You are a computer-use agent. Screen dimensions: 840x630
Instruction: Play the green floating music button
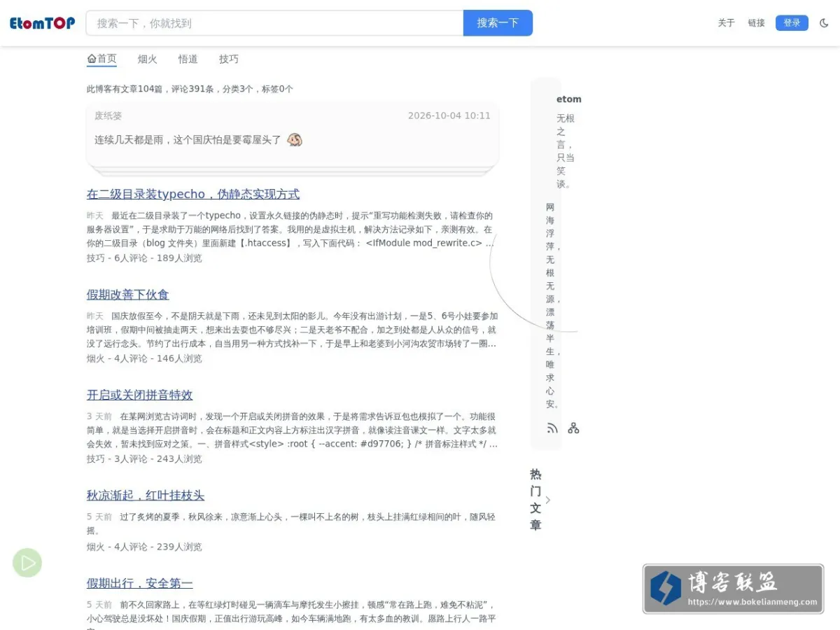pyautogui.click(x=27, y=563)
